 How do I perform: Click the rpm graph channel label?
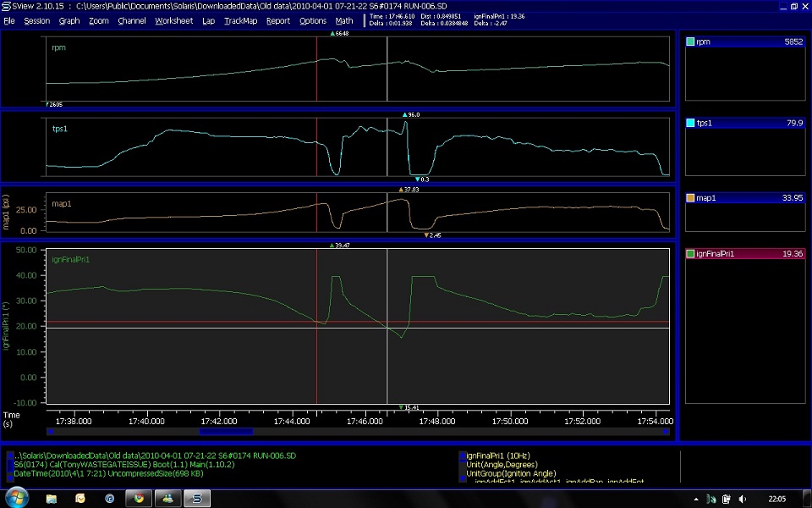pyautogui.click(x=58, y=47)
